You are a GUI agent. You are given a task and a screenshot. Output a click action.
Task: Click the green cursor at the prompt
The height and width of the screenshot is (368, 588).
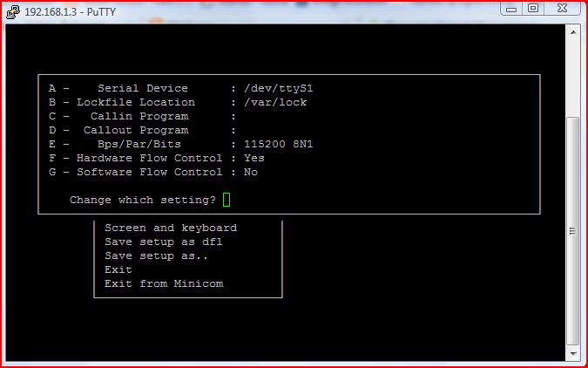pos(226,200)
